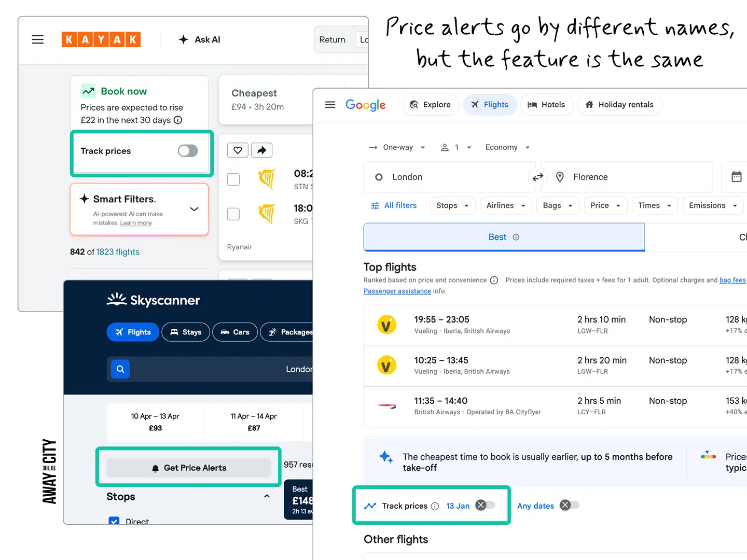This screenshot has height=560, width=747.
Task: Open the passenger count dropdown
Action: tap(457, 147)
